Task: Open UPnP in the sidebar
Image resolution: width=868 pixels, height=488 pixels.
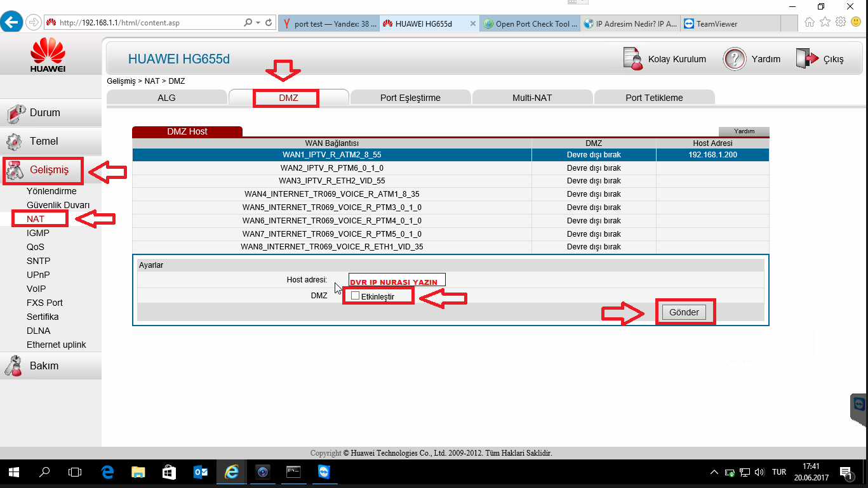Action: point(38,275)
